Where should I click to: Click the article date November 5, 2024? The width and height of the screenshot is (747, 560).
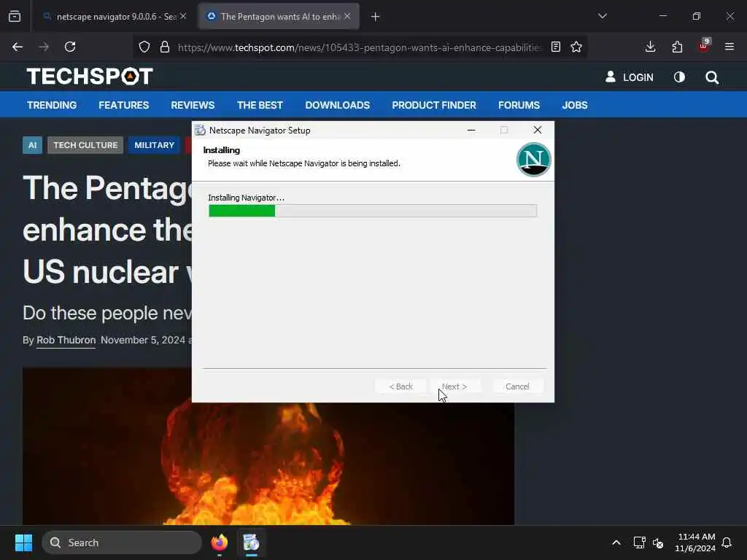[143, 340]
